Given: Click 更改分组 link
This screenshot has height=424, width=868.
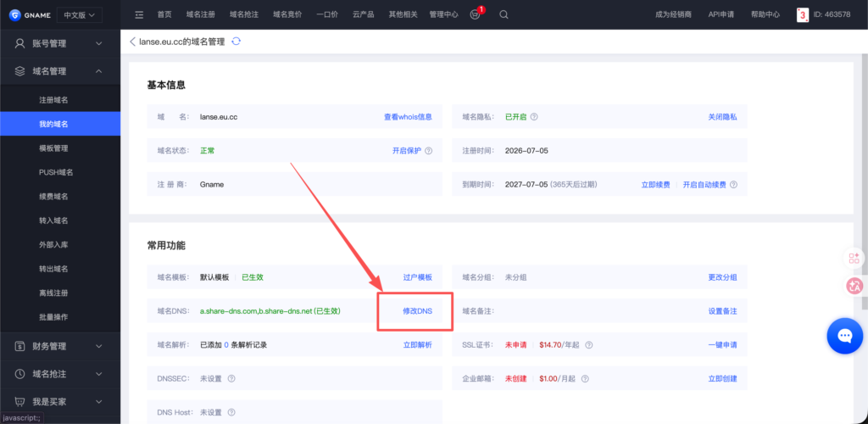Looking at the screenshot, I should coord(722,277).
